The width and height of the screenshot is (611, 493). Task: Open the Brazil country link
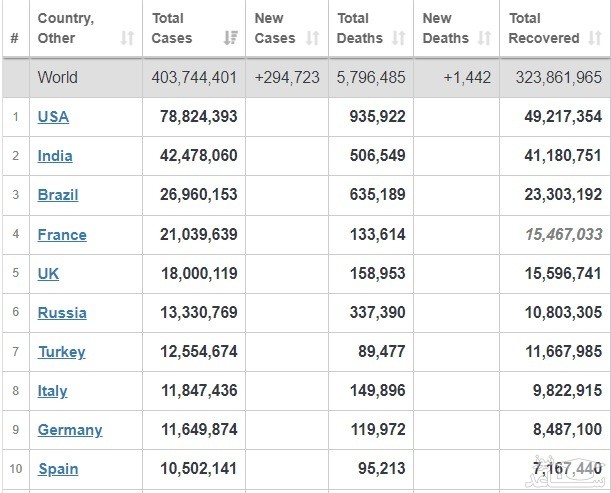58,195
